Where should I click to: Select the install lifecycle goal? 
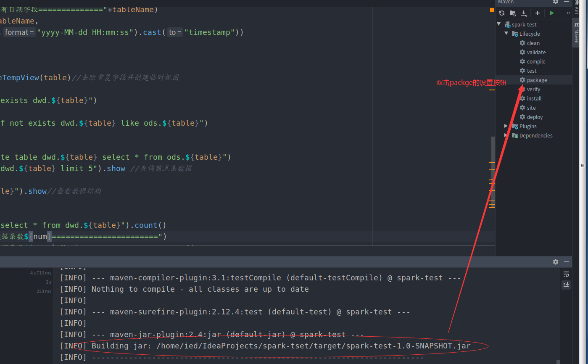(x=533, y=98)
